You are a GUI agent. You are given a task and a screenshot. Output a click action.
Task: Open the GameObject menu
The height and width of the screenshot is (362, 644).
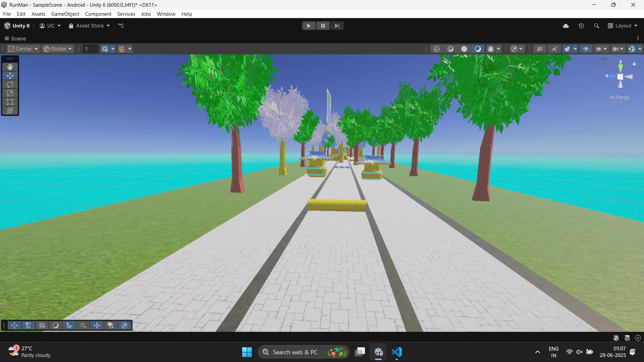pos(65,14)
